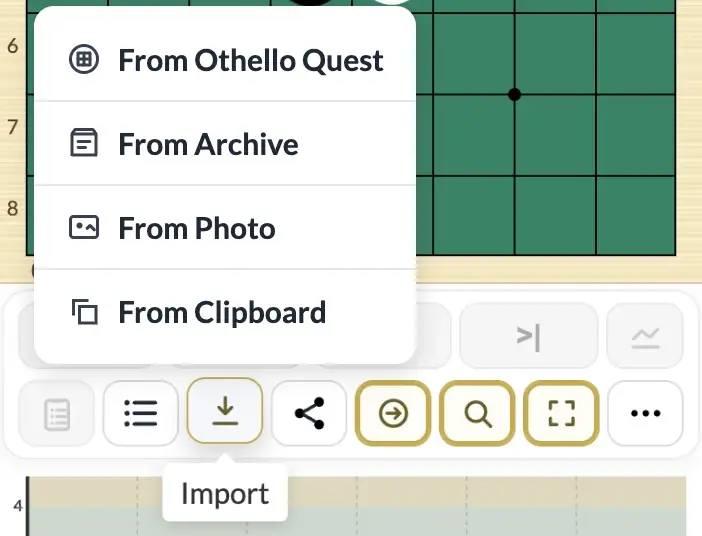
Task: Import a game From Clipboard
Action: click(x=225, y=312)
